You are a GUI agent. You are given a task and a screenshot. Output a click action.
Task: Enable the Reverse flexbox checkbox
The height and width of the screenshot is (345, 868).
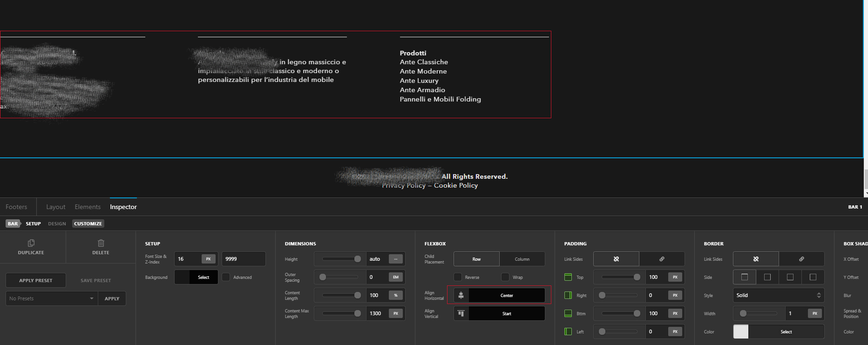458,277
